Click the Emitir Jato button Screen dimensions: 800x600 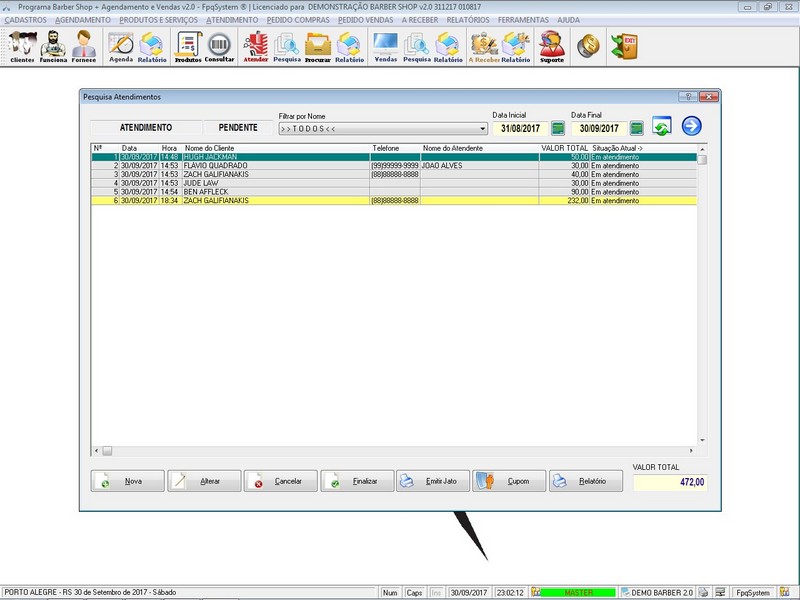point(433,481)
